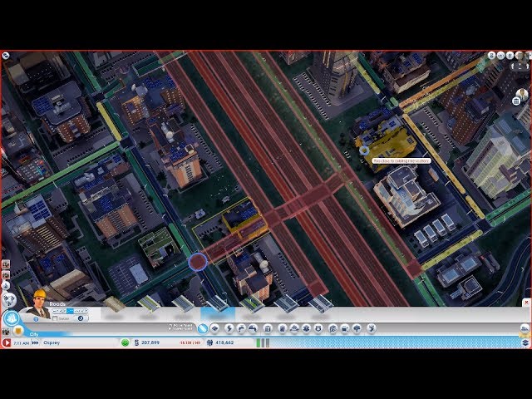Open the Zones menu icon
This screenshot has width=532, height=399.
(215, 328)
